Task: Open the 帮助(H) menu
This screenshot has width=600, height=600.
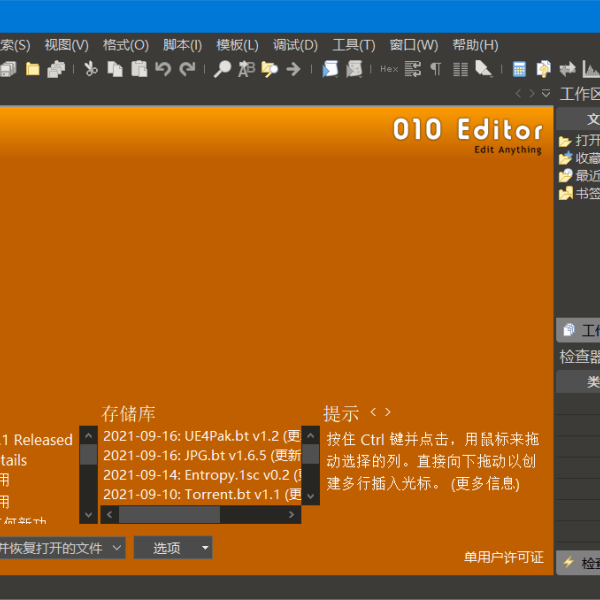Action: [476, 45]
